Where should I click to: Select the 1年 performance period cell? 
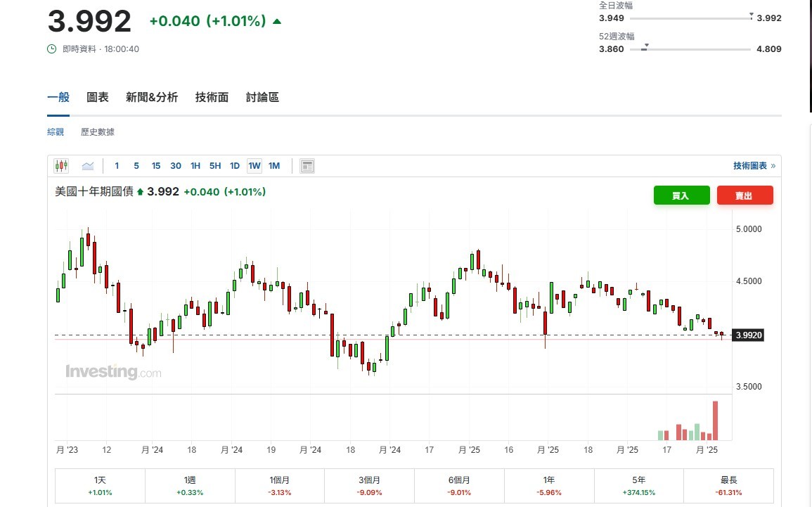548,486
